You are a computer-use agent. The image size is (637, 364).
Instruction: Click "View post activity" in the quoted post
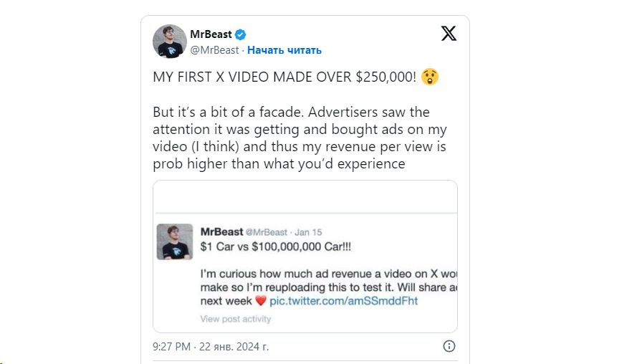[x=236, y=319]
